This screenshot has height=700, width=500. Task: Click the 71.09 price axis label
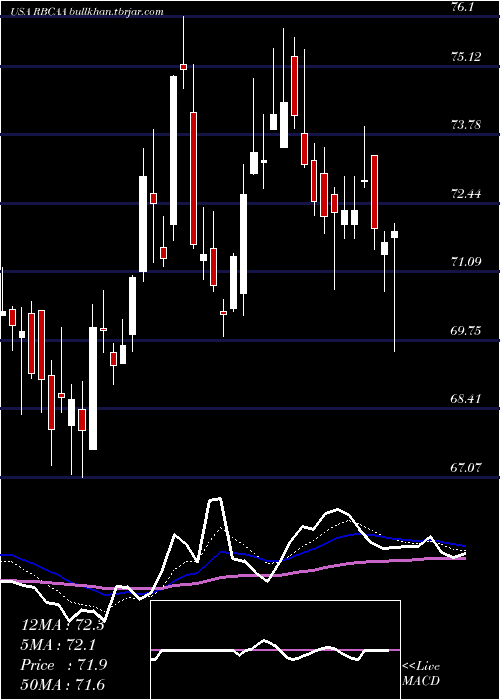(466, 262)
